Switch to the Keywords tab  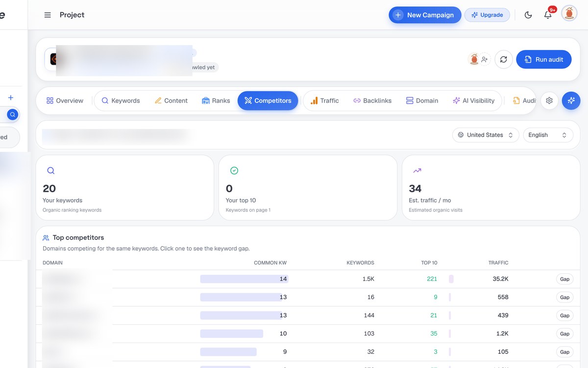[x=121, y=101]
